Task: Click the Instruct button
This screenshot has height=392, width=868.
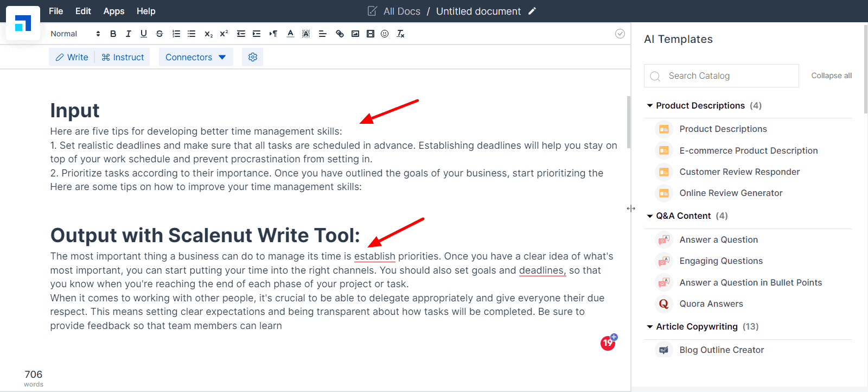Action: (123, 57)
